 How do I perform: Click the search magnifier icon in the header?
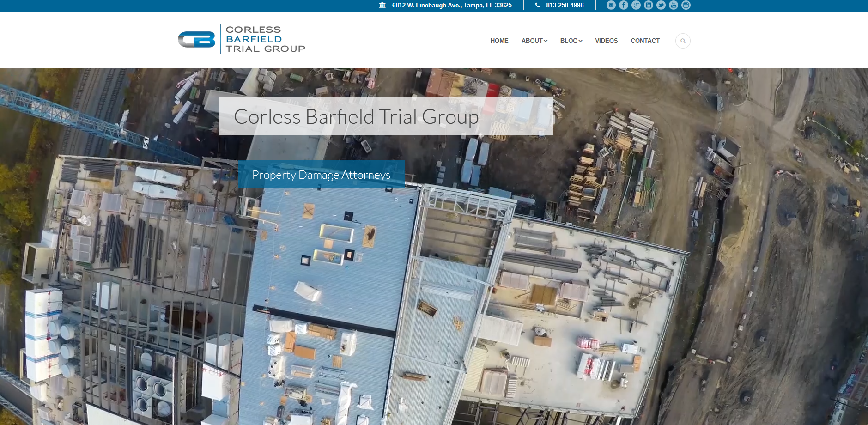coord(683,41)
